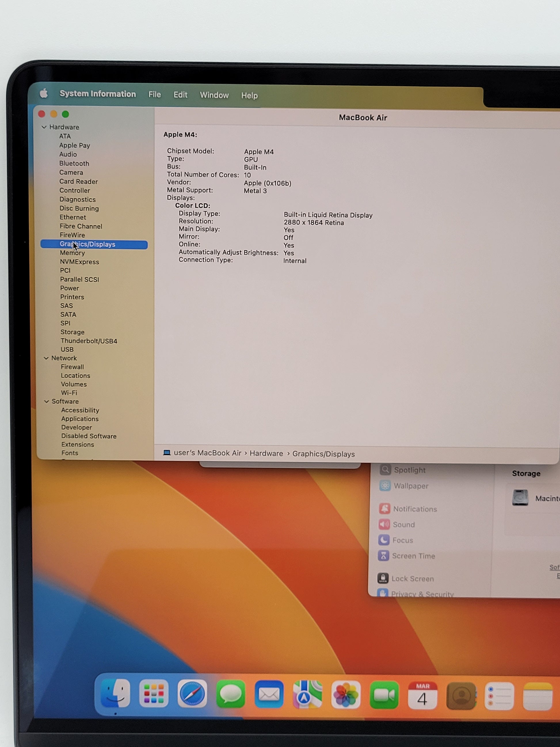
Task: Open Calendar showing MAR 4
Action: tap(422, 696)
